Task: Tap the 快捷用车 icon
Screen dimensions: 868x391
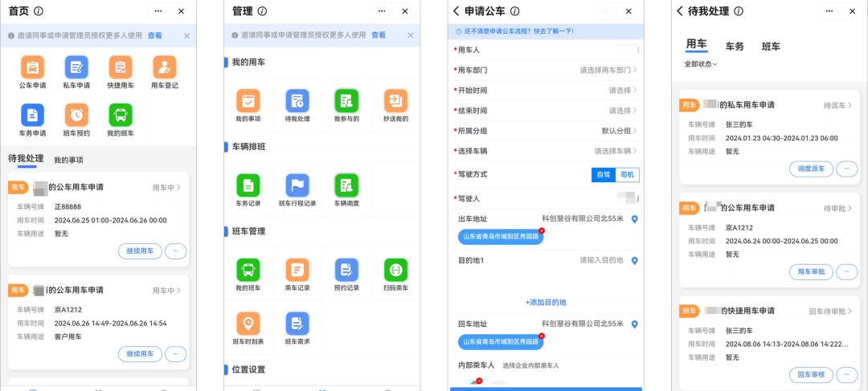Action: [x=121, y=67]
